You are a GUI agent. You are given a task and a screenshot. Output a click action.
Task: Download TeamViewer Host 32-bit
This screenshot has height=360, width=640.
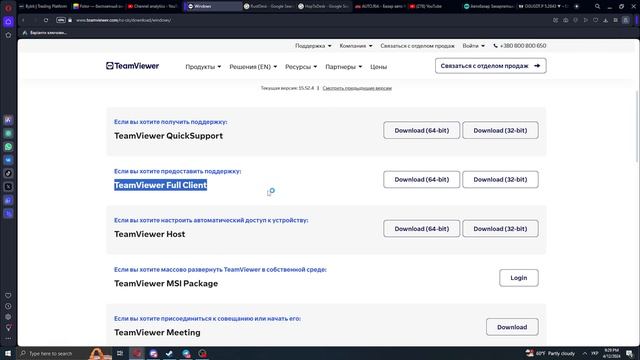point(500,229)
